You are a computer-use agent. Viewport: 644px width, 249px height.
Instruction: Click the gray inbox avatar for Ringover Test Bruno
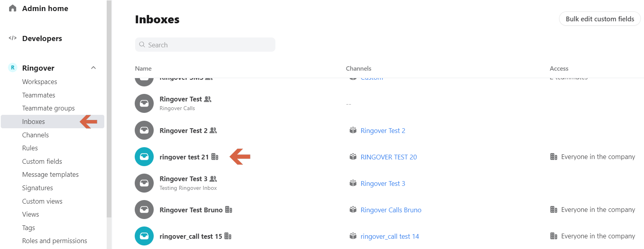[x=144, y=210]
